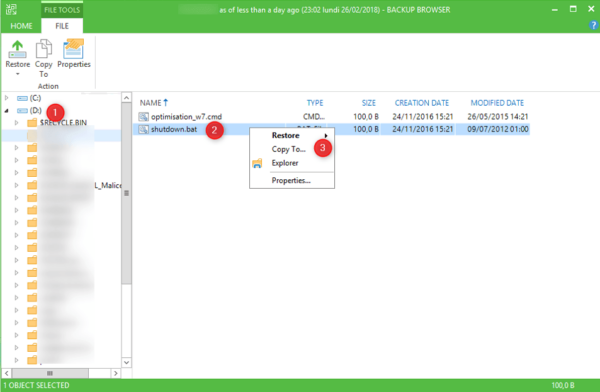Screen dimensions: 600x392
Task: Click the shutdown.bat file icon
Action: [143, 129]
